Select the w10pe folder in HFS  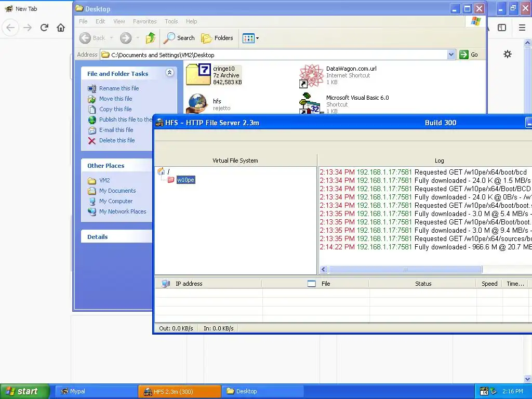[x=185, y=180]
